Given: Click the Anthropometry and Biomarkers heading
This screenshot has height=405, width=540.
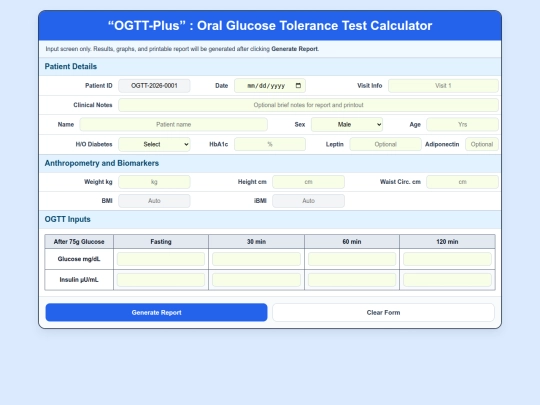Looking at the screenshot, I should 102,163.
